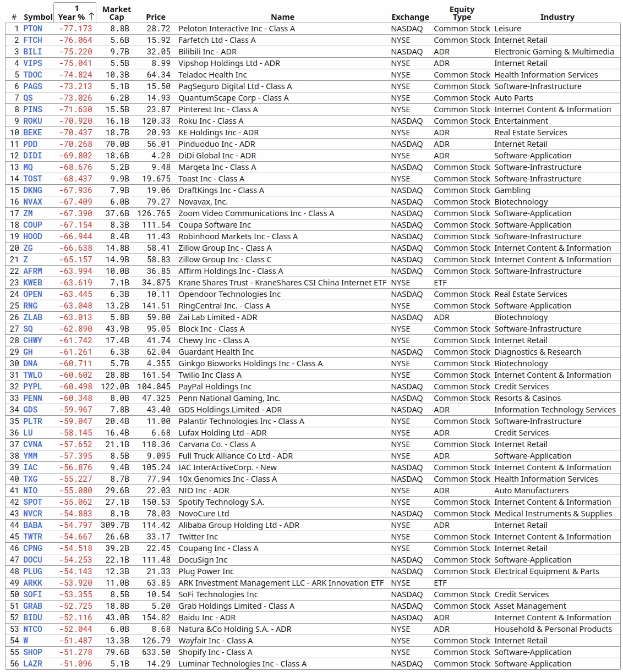This screenshot has width=623, height=672.
Task: Click the 'Information Technology Services' industry cell
Action: pos(555,410)
